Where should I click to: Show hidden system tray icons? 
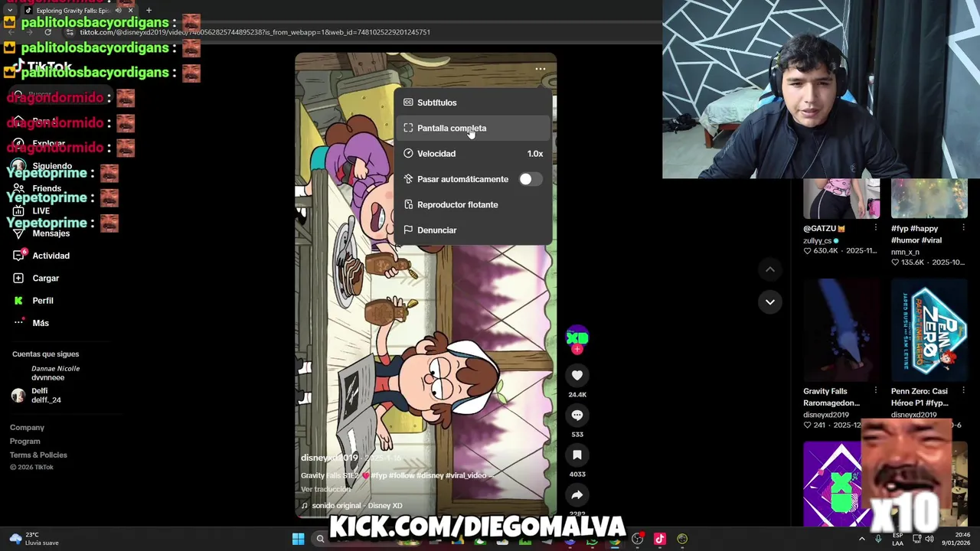861,539
